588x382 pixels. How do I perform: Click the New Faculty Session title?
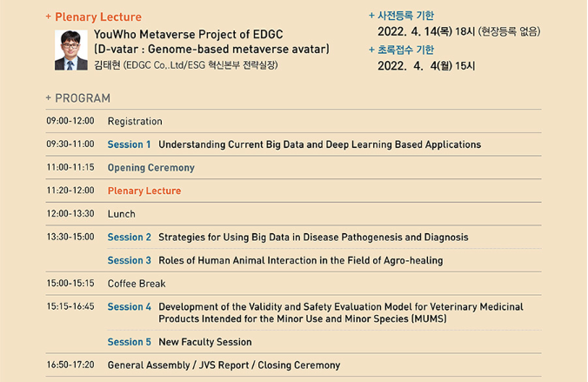point(205,342)
